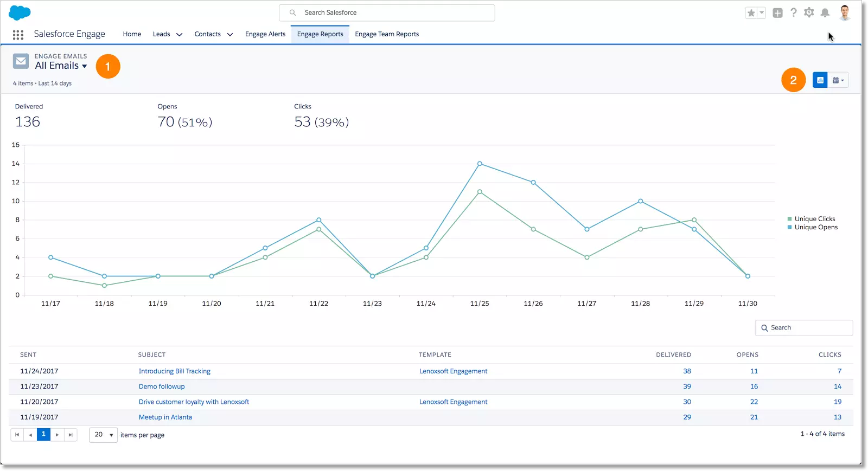
Task: Open the Leads tab
Action: tap(161, 34)
